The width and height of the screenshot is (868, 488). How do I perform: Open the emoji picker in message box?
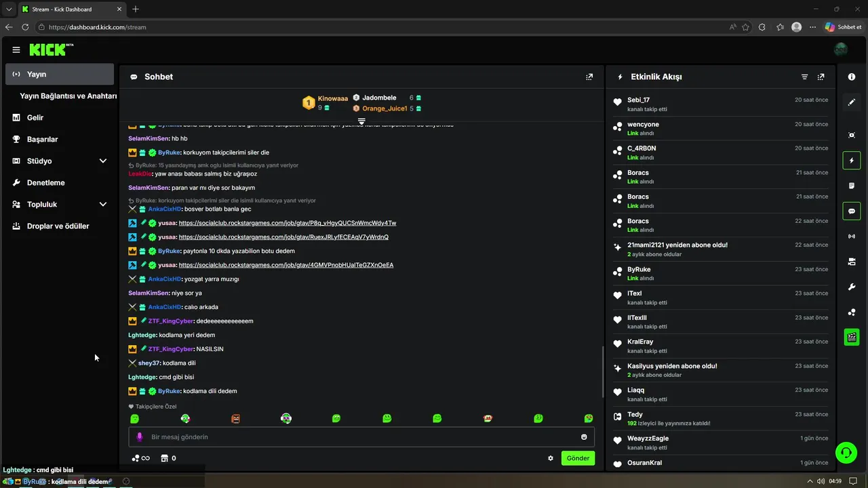[x=584, y=437]
